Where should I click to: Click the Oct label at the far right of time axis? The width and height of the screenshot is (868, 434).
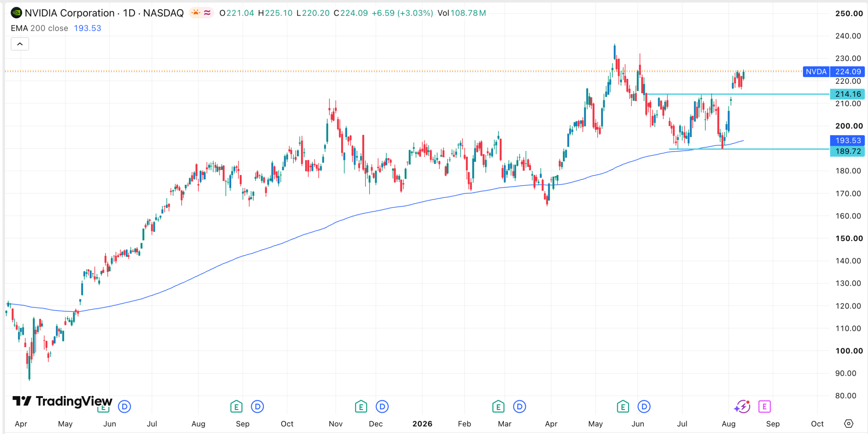(x=817, y=424)
